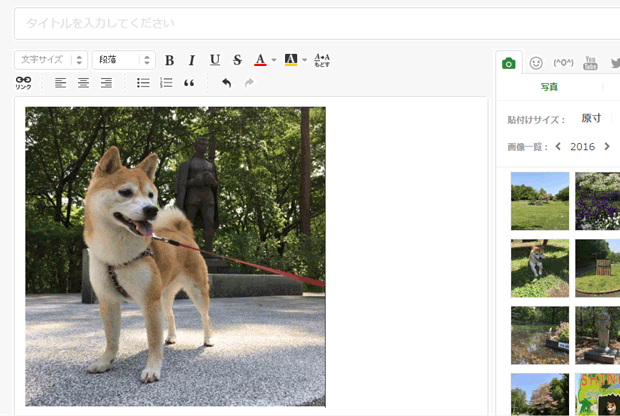Toggle bold formatting with B icon
The width and height of the screenshot is (620, 416).
point(170,60)
